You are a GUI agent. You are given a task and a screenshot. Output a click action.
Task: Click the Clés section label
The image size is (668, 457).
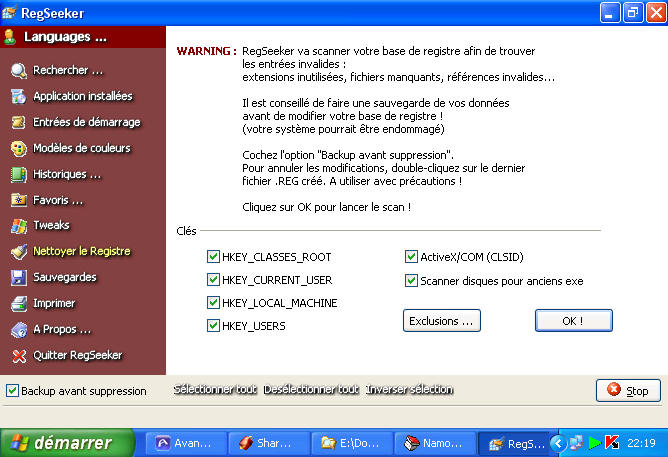click(186, 231)
